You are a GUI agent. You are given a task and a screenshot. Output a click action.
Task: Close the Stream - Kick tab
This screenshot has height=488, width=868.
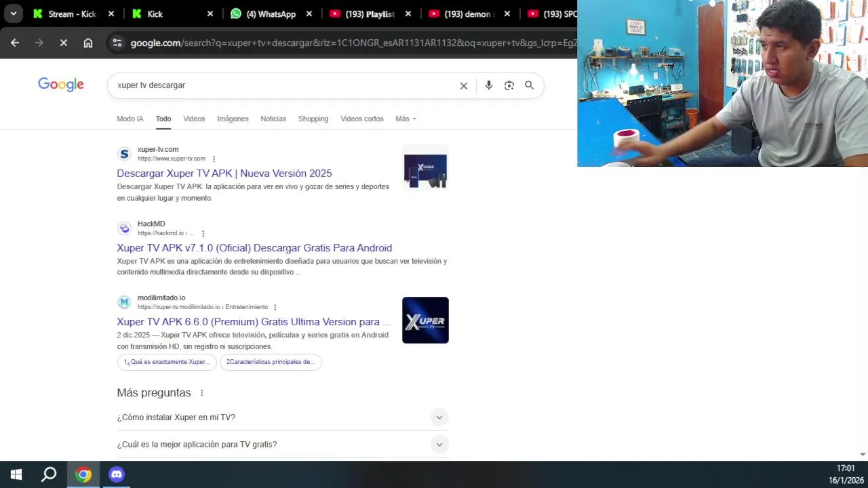click(x=111, y=14)
